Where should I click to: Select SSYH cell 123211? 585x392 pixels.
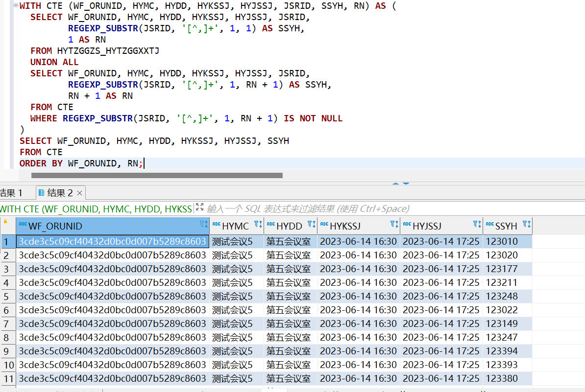(508, 282)
